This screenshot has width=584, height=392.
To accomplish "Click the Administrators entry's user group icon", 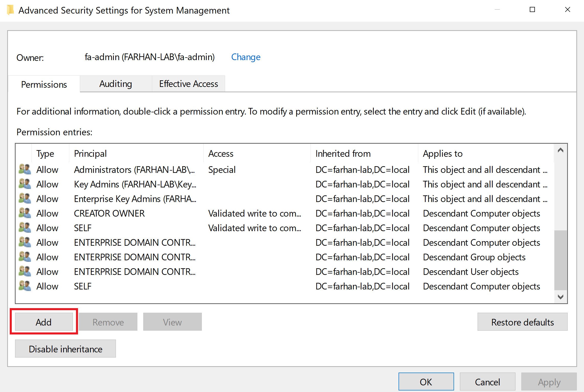I will (25, 170).
